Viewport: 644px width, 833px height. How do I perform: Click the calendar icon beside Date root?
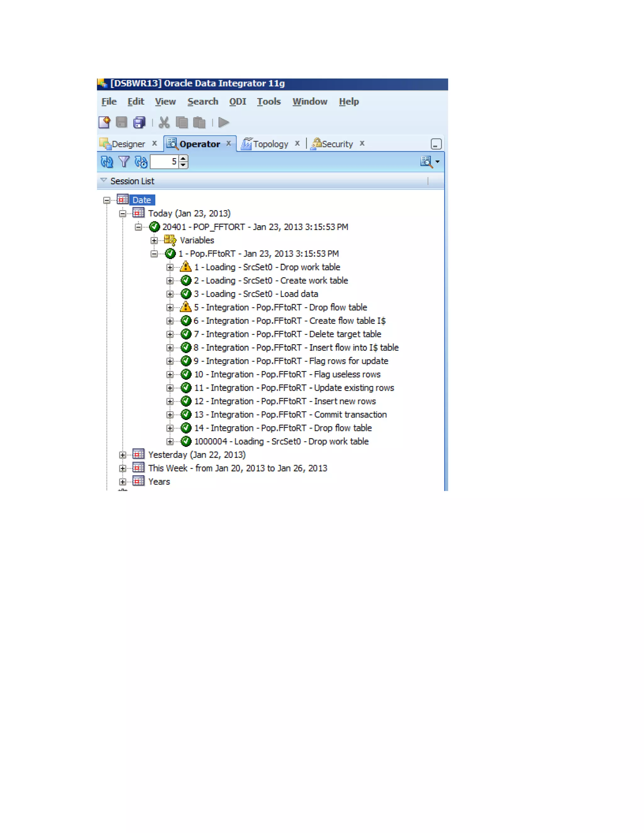click(122, 199)
